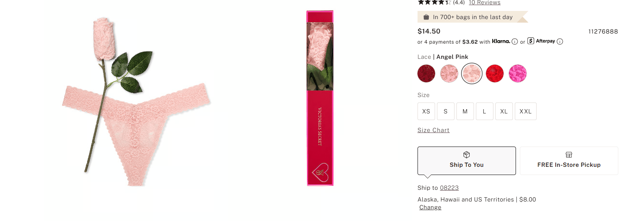This screenshot has width=644, height=221.
Task: Select size M
Action: 465,111
